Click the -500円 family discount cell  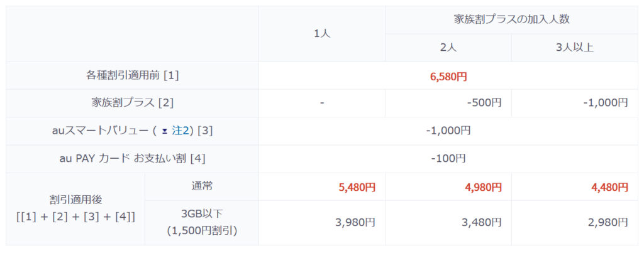click(484, 104)
